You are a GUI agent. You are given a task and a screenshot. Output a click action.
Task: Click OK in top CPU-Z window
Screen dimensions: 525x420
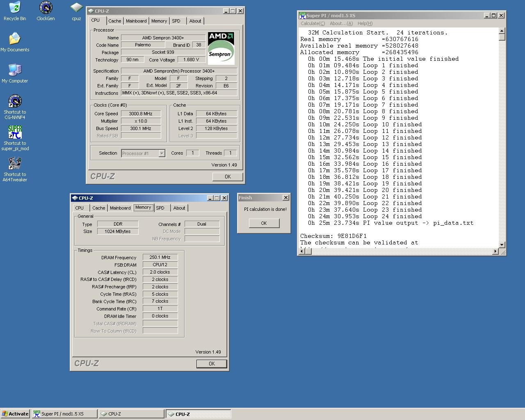click(x=228, y=177)
